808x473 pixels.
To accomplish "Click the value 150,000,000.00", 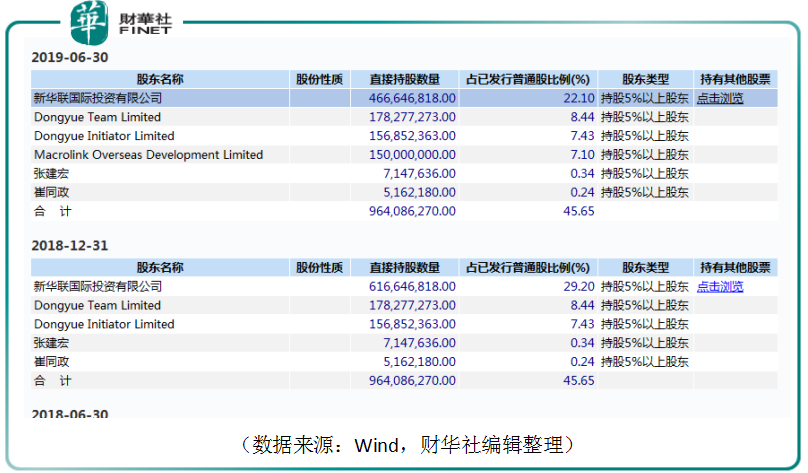I will pos(412,155).
